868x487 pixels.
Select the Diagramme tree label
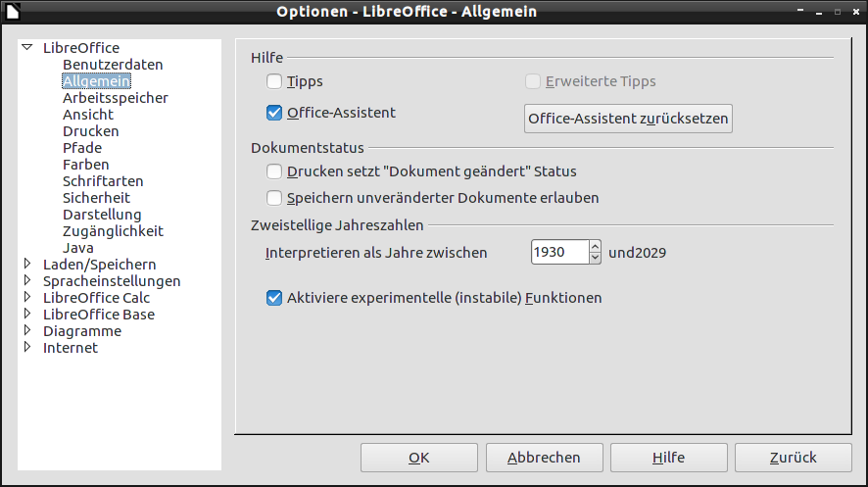pyautogui.click(x=82, y=331)
